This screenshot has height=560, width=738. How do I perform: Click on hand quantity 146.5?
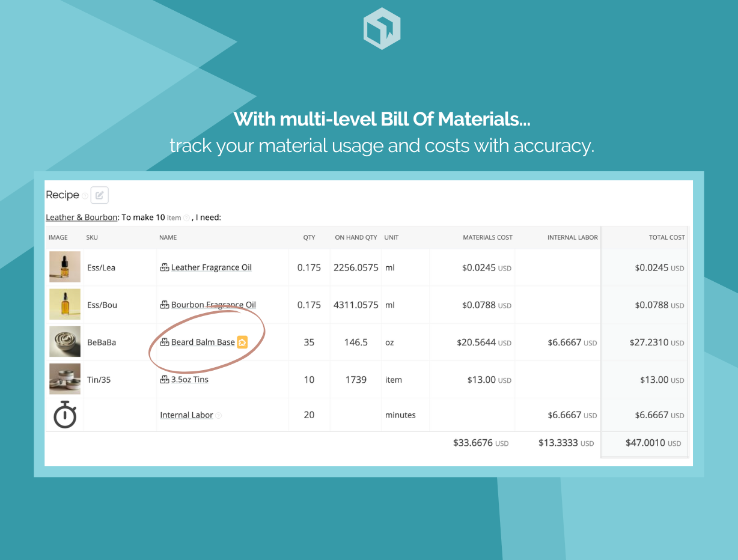pos(356,342)
